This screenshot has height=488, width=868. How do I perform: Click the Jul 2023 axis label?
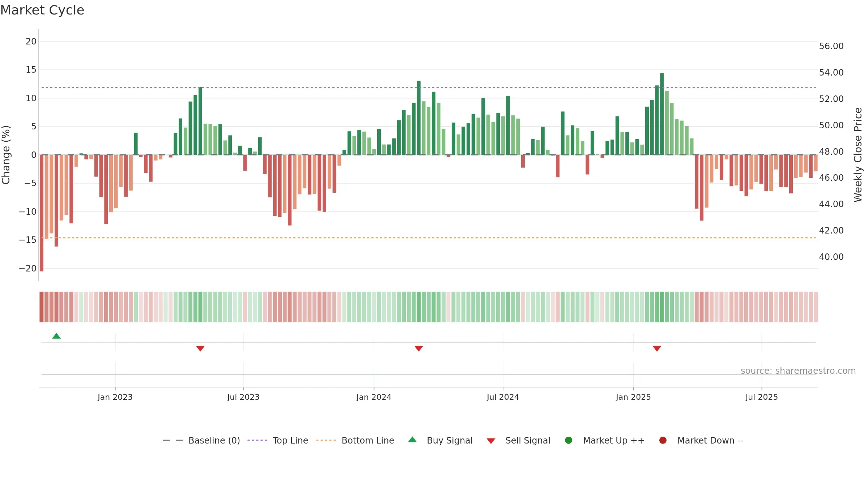[243, 397]
